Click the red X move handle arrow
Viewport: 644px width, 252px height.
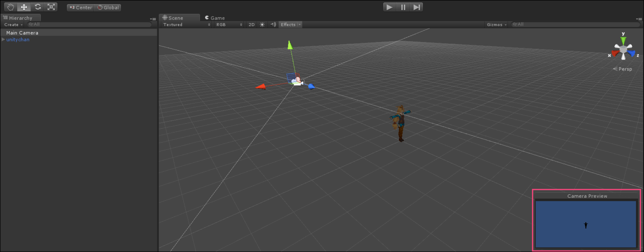(x=261, y=87)
